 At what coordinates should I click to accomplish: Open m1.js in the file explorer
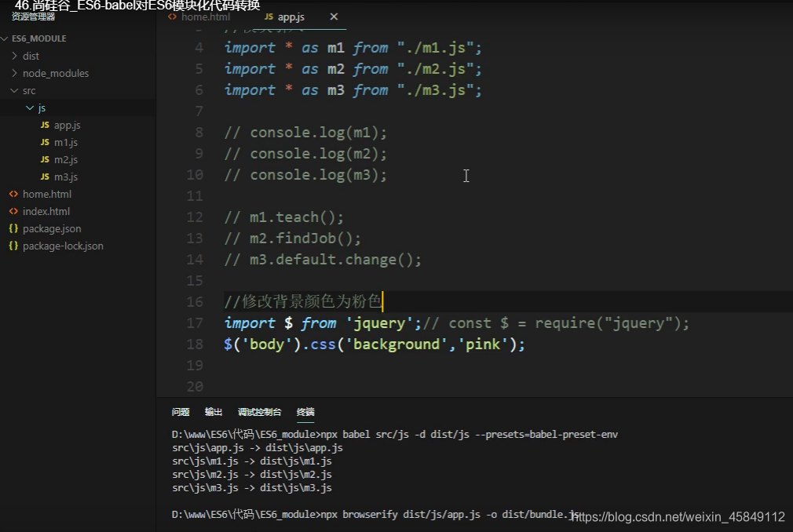[x=66, y=143]
